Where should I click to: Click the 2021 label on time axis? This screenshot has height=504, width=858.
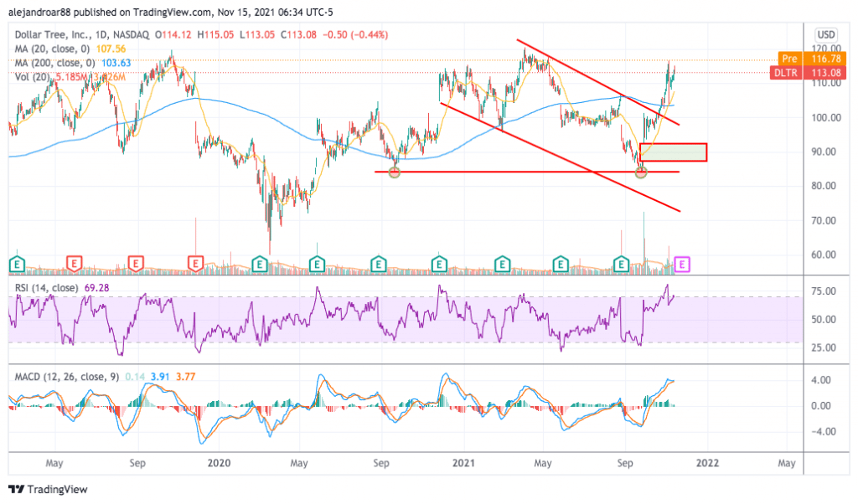(463, 463)
